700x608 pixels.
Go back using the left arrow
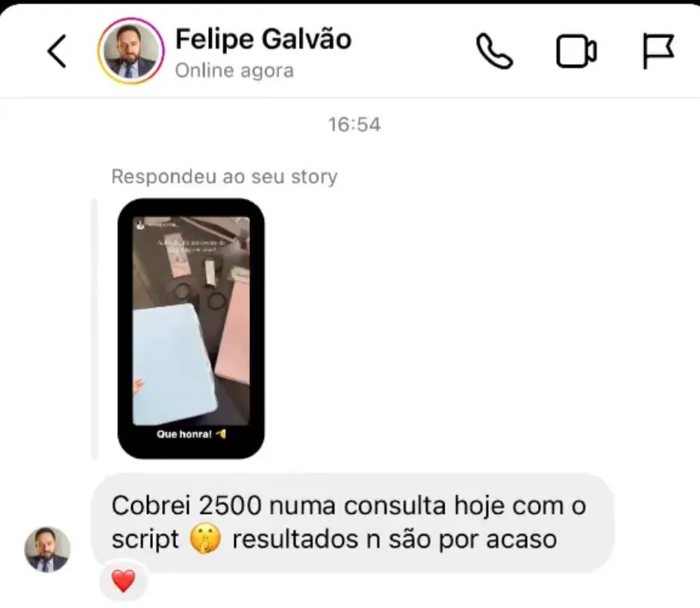[57, 51]
